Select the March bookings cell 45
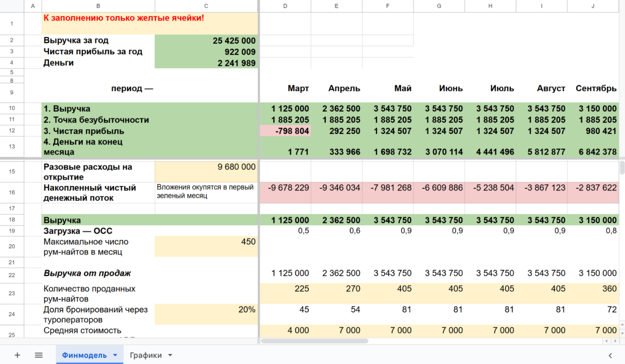 click(285, 314)
